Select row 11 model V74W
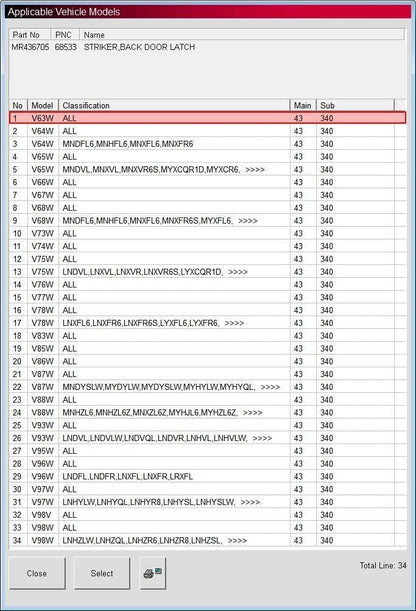416x611 pixels. pos(42,246)
